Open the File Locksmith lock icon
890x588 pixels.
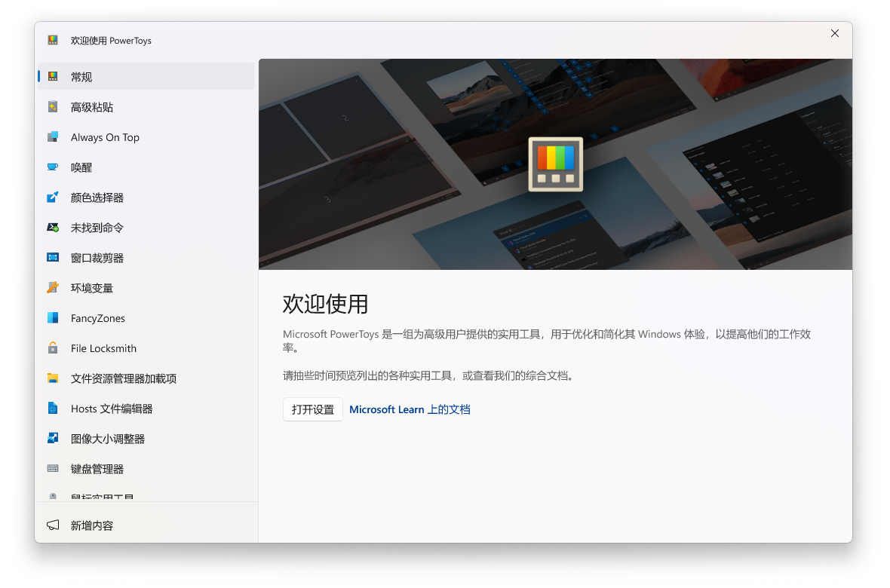tap(53, 348)
